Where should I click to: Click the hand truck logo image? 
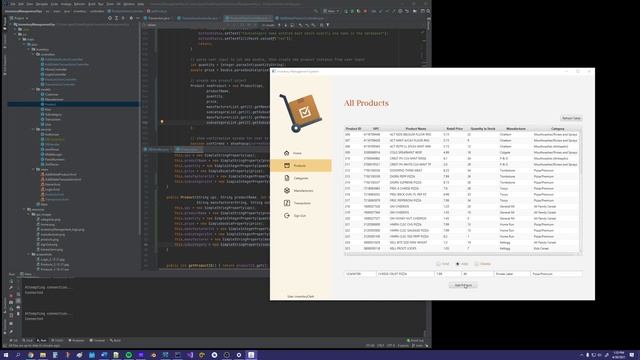pyautogui.click(x=300, y=113)
